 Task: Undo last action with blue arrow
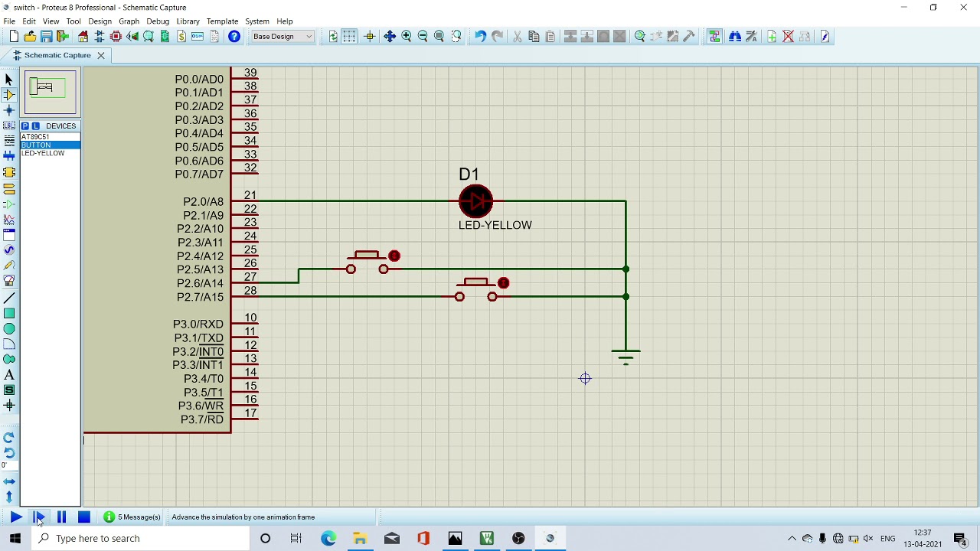click(480, 36)
